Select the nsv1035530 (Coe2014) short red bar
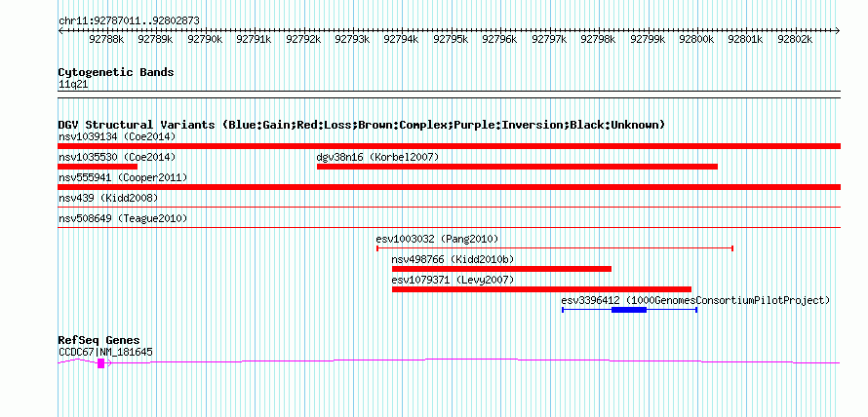Image resolution: width=868 pixels, height=417 pixels. (x=98, y=167)
